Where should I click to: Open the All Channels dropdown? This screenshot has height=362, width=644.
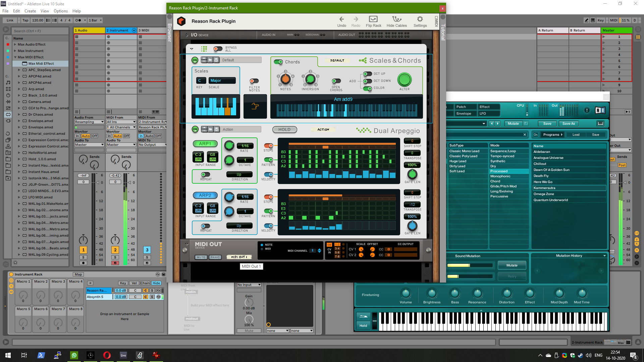(x=121, y=127)
